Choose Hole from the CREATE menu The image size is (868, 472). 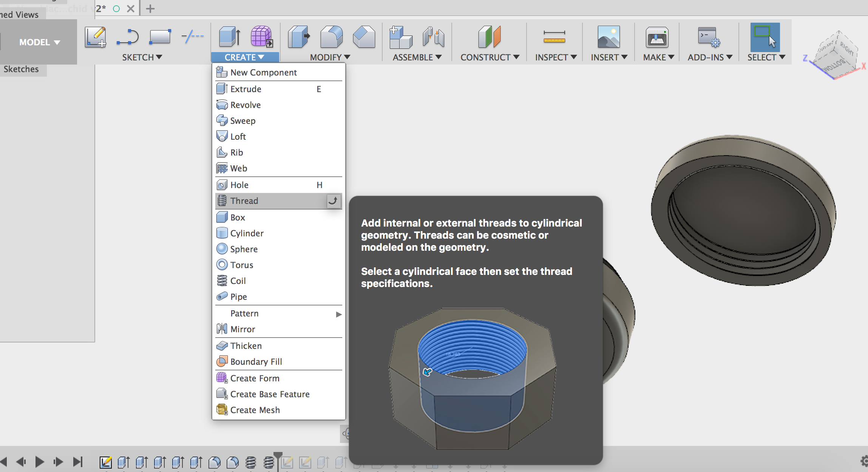point(279,185)
